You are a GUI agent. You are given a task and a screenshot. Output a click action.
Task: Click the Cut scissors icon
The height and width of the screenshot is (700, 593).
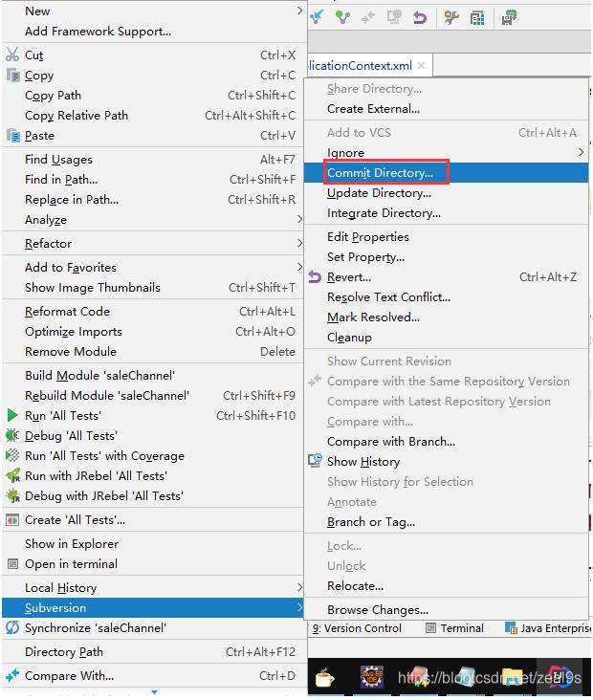pyautogui.click(x=12, y=55)
